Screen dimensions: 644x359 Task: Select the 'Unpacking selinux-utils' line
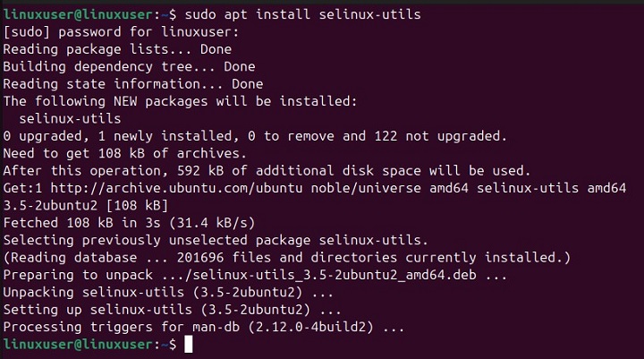click(x=166, y=290)
